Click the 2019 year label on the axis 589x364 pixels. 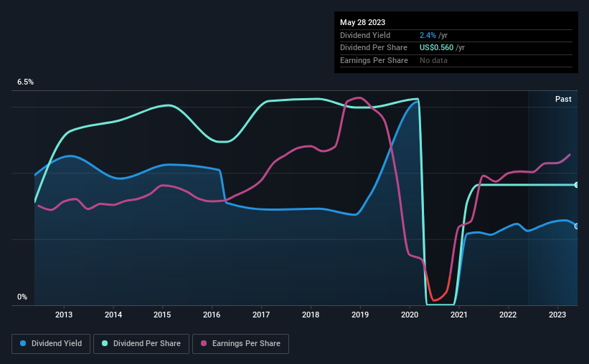click(360, 315)
